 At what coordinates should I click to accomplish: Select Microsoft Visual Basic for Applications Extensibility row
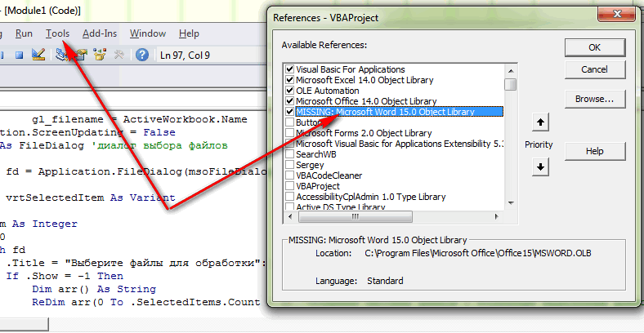394,144
